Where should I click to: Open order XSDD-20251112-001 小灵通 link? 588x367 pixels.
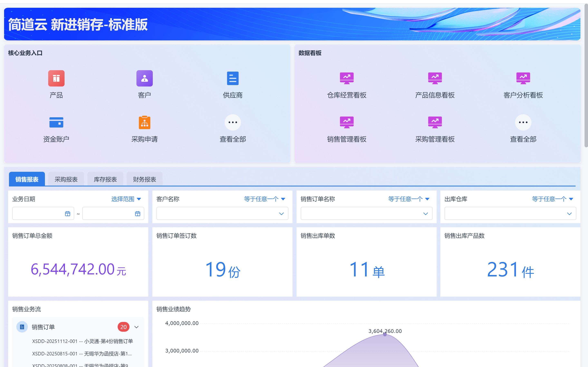point(82,341)
